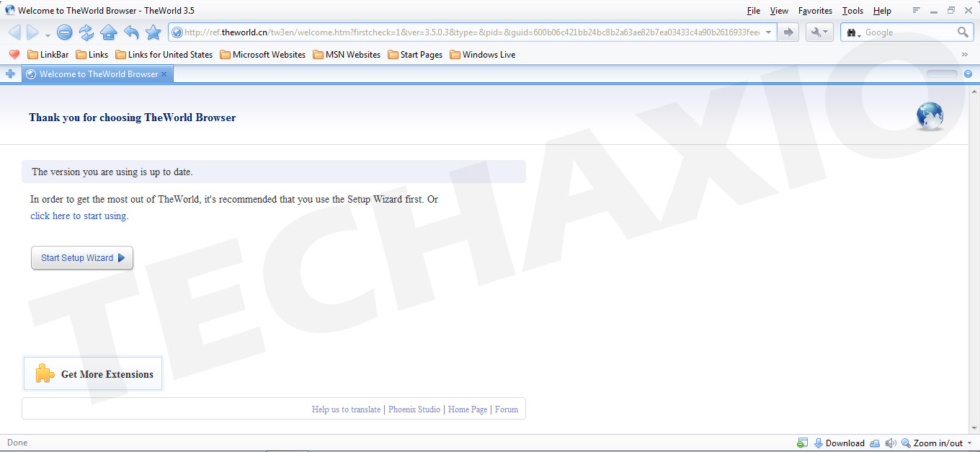Viewport: 980px width, 452px height.
Task: Open the Start Pages folder
Action: tap(415, 55)
